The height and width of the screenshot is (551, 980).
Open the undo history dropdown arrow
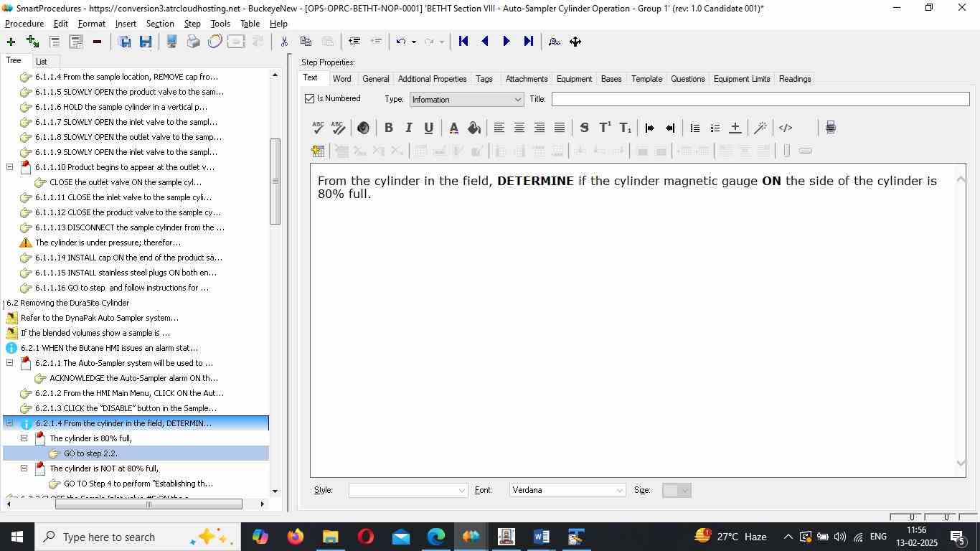(x=413, y=42)
